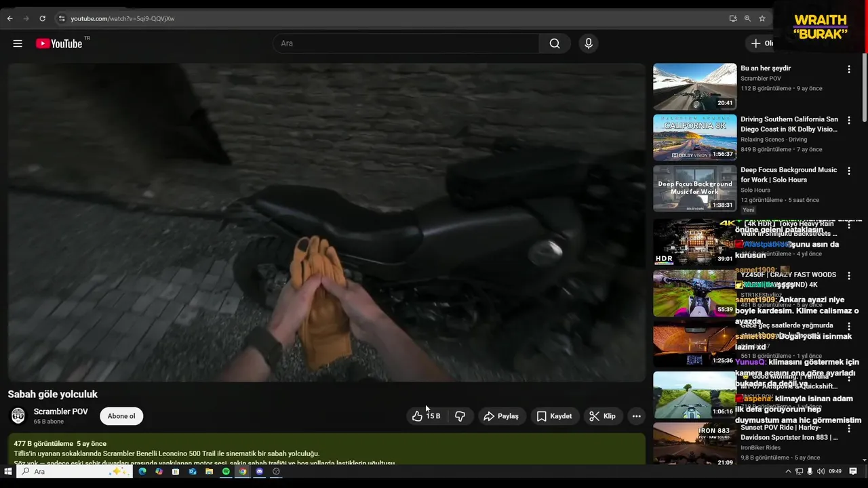Open Microsoft Store from taskbar
The width and height of the screenshot is (868, 488).
[x=176, y=471]
